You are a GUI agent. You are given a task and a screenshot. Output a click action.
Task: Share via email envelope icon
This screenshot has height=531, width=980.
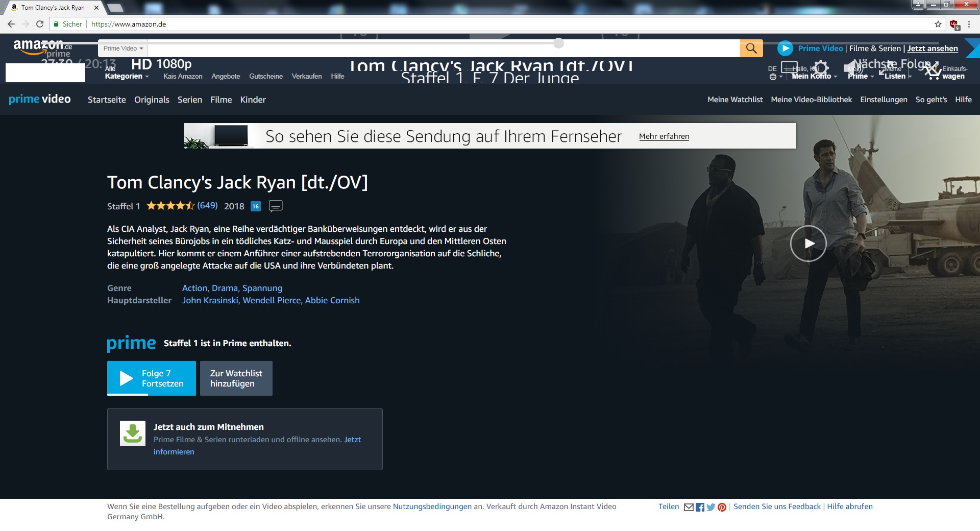coord(689,507)
